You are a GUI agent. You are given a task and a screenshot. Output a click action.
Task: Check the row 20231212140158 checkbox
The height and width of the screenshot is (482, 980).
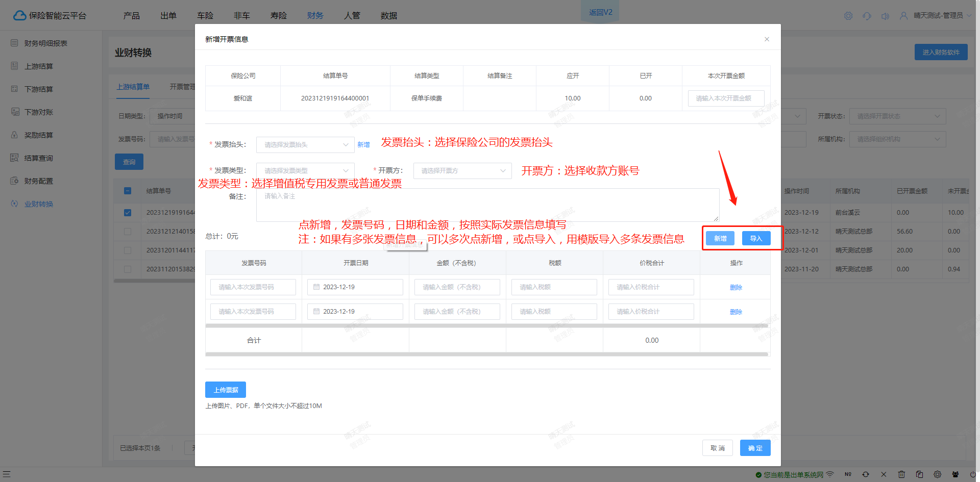tap(128, 232)
